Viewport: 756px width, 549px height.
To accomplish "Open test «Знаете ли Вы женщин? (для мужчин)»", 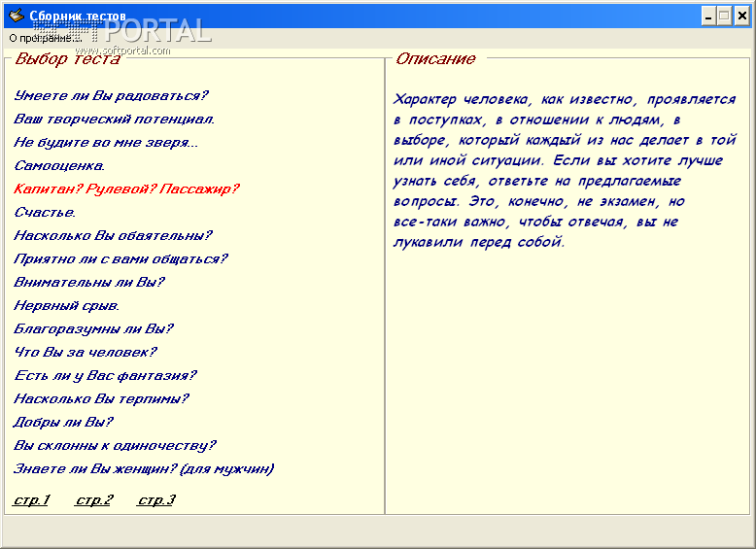I will 144,468.
